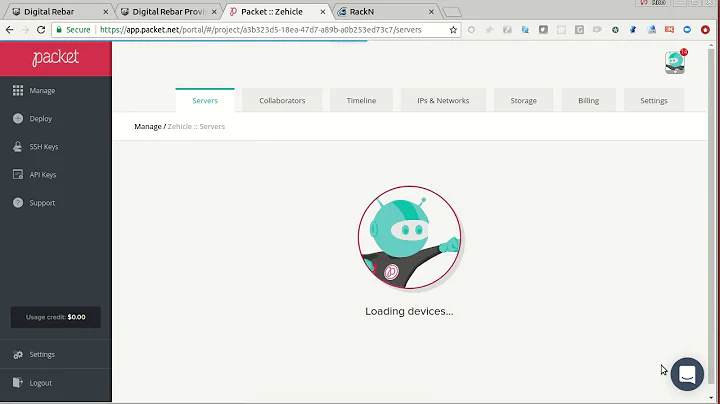Screen dimensions: 720x404
Task: Open a new browser tab
Action: 452,12
